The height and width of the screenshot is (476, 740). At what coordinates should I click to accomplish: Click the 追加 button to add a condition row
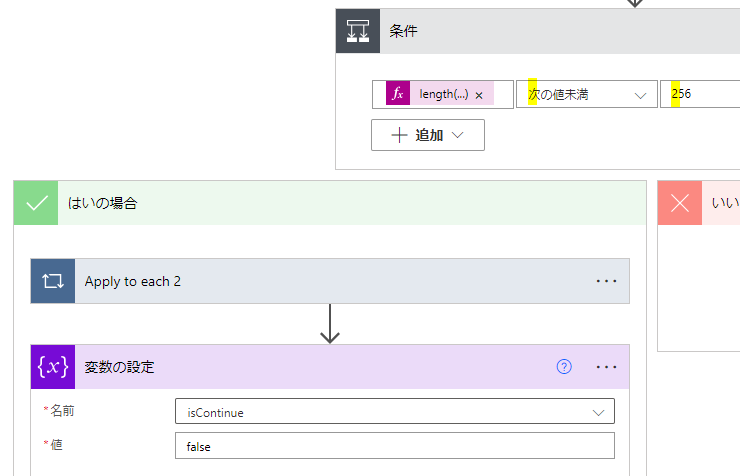coord(428,135)
